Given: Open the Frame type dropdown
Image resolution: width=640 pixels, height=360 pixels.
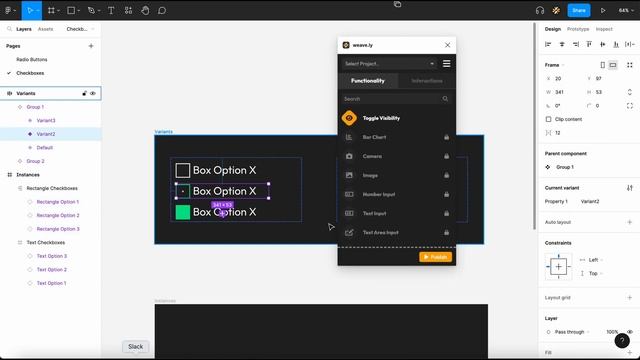Looking at the screenshot, I should 554,65.
